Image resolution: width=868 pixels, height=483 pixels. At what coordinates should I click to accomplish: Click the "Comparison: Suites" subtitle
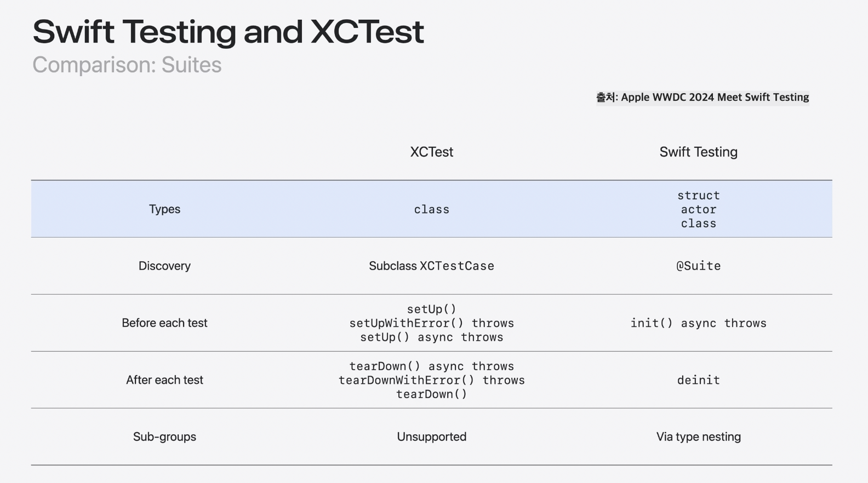[x=127, y=65]
